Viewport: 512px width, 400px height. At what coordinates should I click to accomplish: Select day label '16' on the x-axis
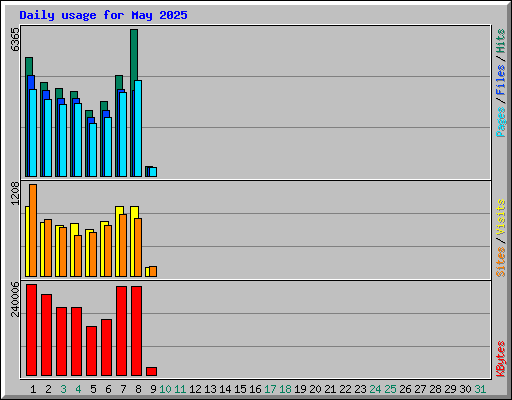(255, 389)
